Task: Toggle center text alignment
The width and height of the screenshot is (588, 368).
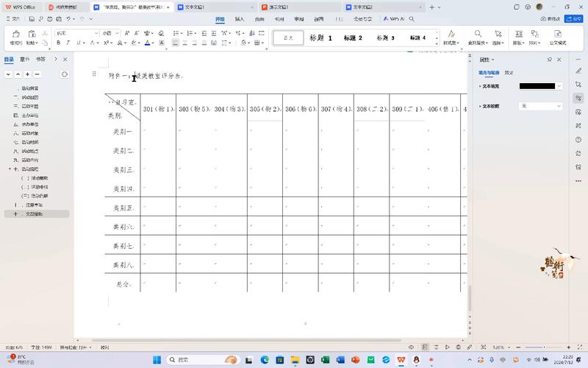Action: tap(185, 43)
